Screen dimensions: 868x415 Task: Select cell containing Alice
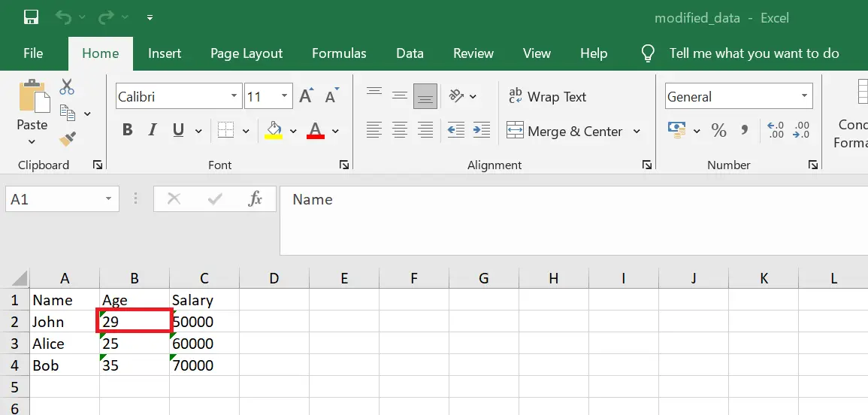pos(65,344)
